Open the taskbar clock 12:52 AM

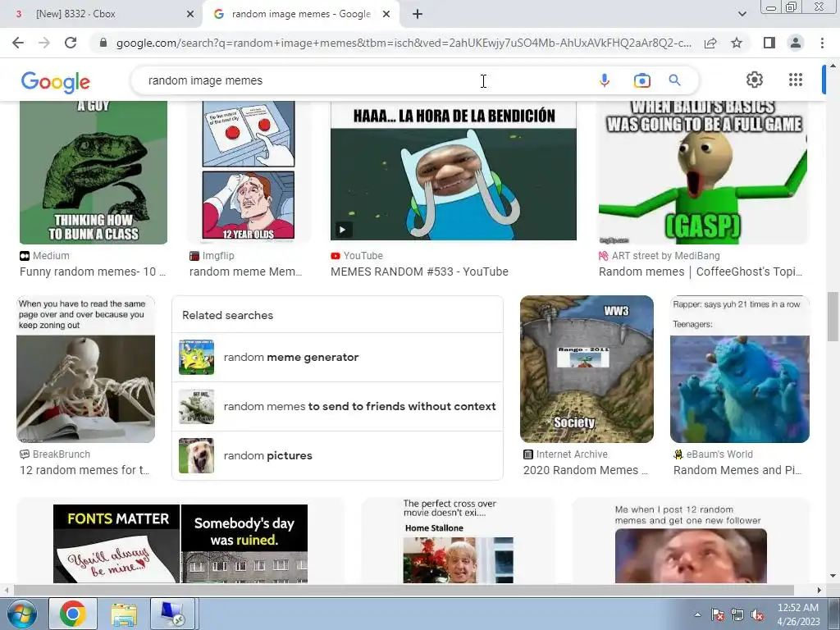click(x=797, y=614)
